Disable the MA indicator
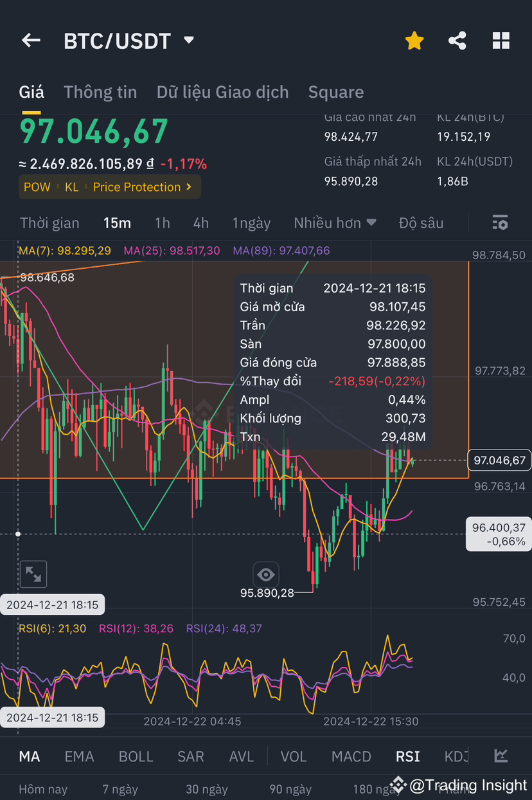 [30, 756]
